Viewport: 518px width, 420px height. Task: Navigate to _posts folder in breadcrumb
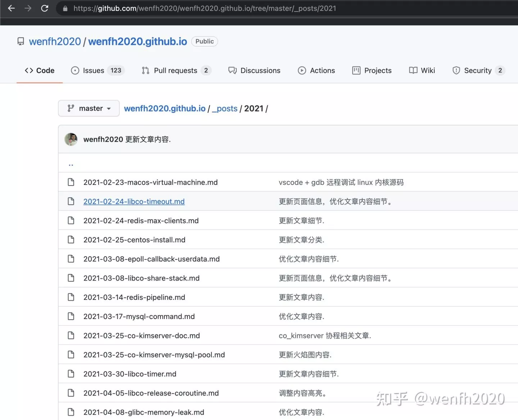tap(224, 109)
